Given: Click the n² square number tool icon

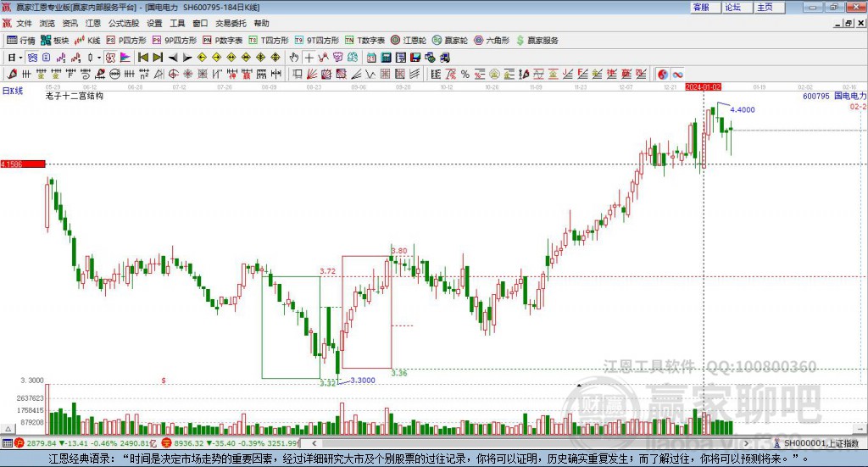Looking at the screenshot, I should [144, 74].
